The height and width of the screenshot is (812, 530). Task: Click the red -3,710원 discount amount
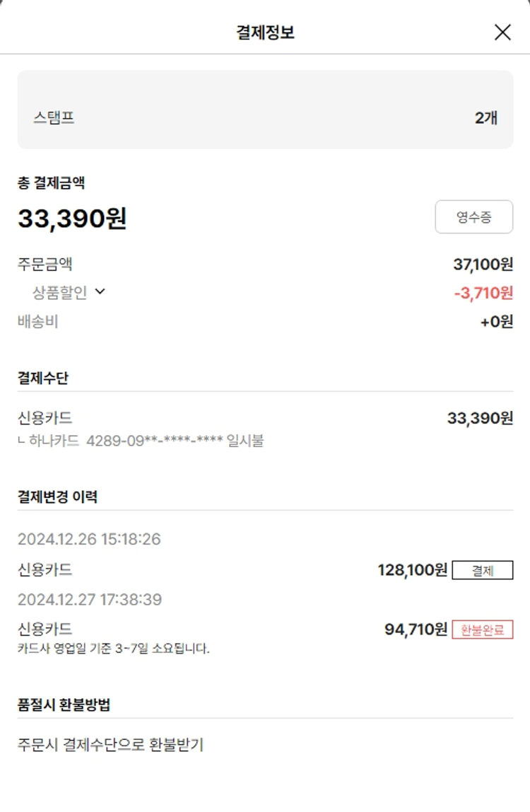coord(483,293)
